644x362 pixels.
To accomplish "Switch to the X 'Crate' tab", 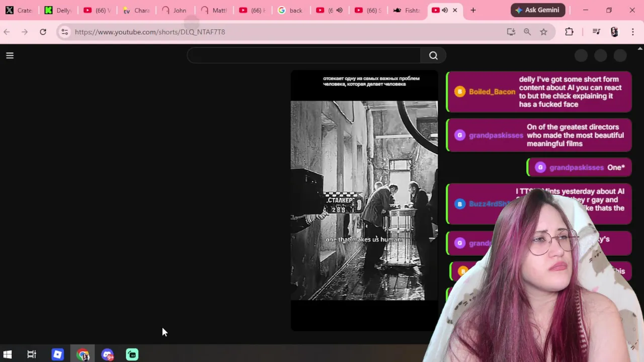I will (19, 10).
